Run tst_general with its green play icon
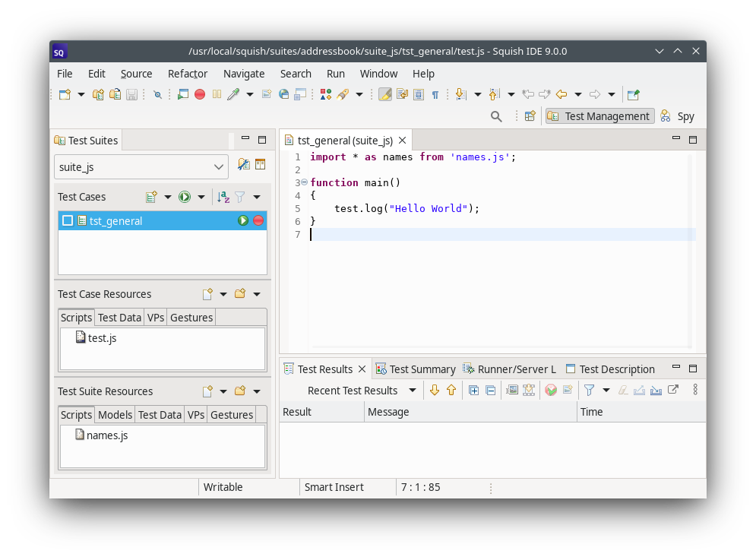This screenshot has width=756, height=557. [x=243, y=220]
